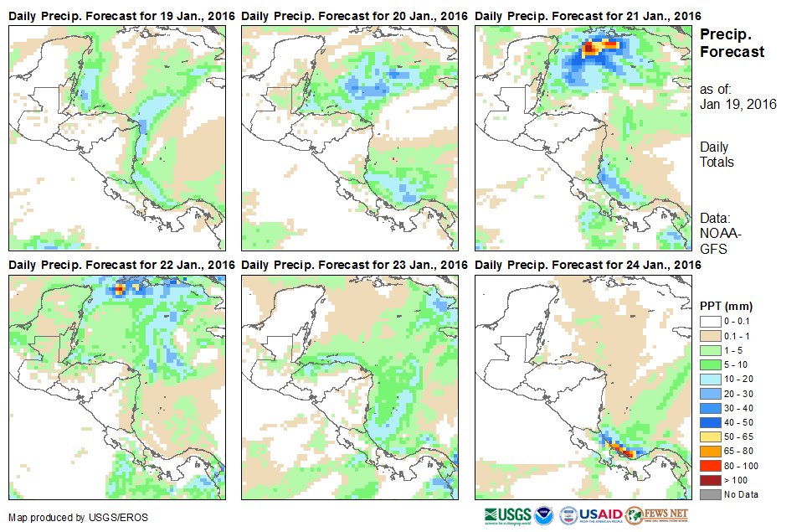Click the 0 - 0.1 mm white swatch

click(x=711, y=321)
